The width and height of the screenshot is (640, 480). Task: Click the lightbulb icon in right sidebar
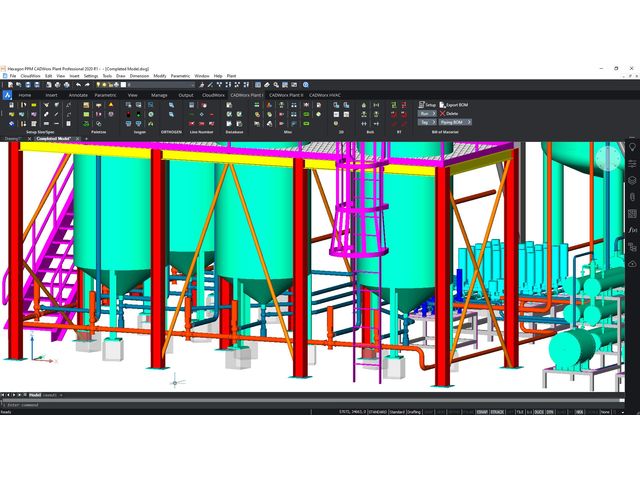[x=632, y=148]
